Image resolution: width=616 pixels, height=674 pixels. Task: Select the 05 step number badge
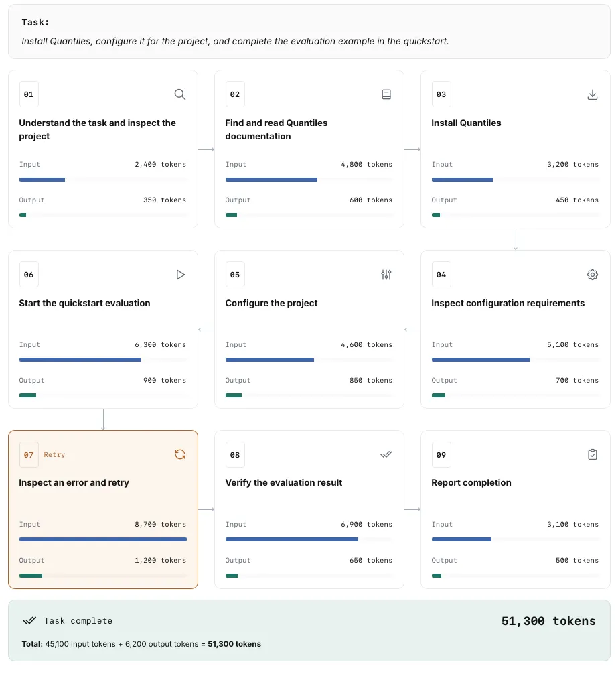point(235,274)
